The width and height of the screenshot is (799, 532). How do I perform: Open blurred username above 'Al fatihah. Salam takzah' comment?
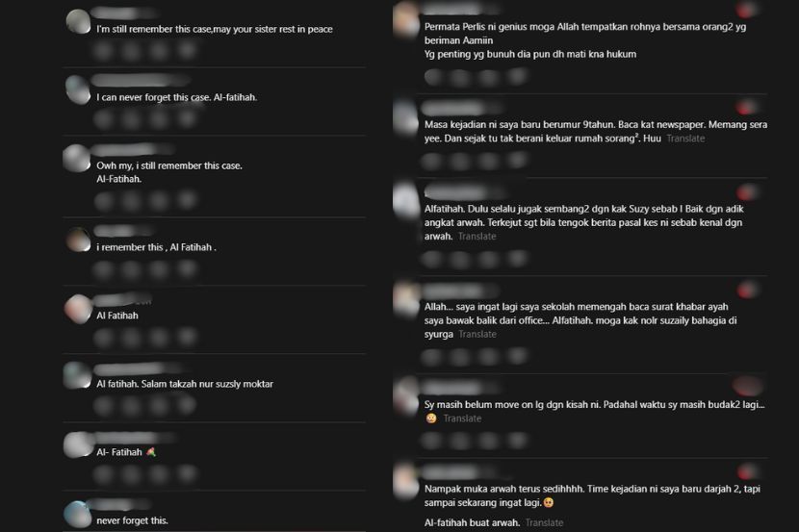click(x=138, y=368)
